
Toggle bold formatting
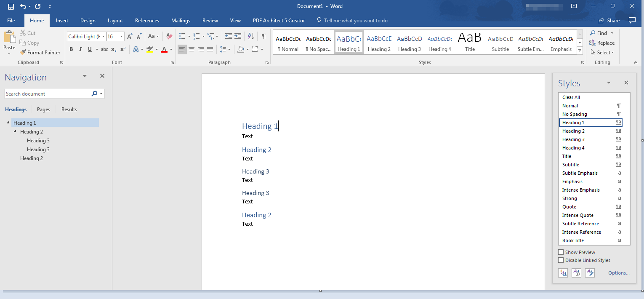point(71,49)
